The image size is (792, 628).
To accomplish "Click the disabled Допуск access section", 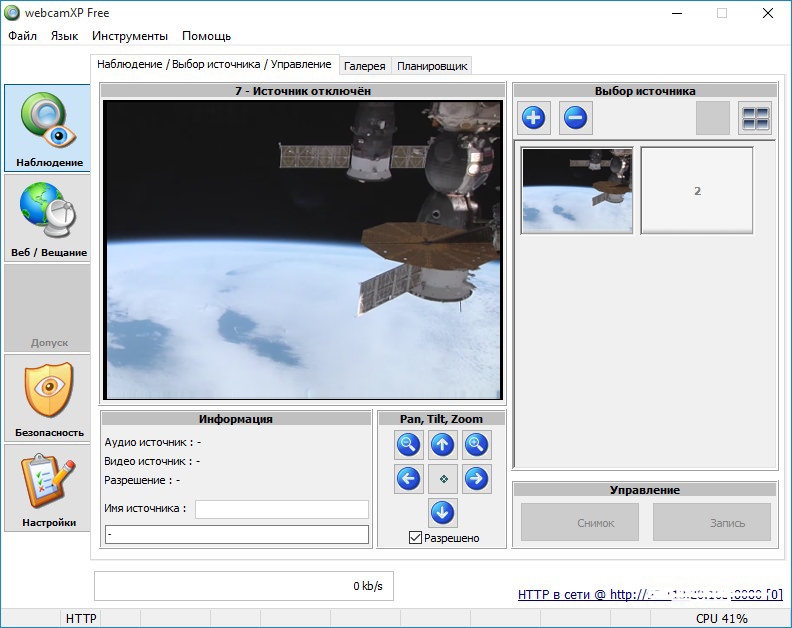I will pyautogui.click(x=47, y=308).
